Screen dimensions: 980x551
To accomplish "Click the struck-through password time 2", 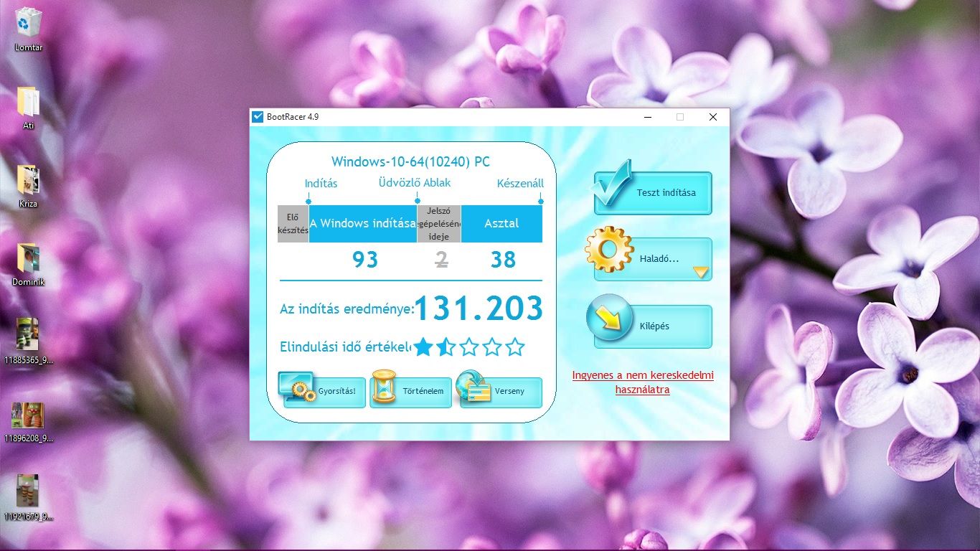I will (x=442, y=260).
